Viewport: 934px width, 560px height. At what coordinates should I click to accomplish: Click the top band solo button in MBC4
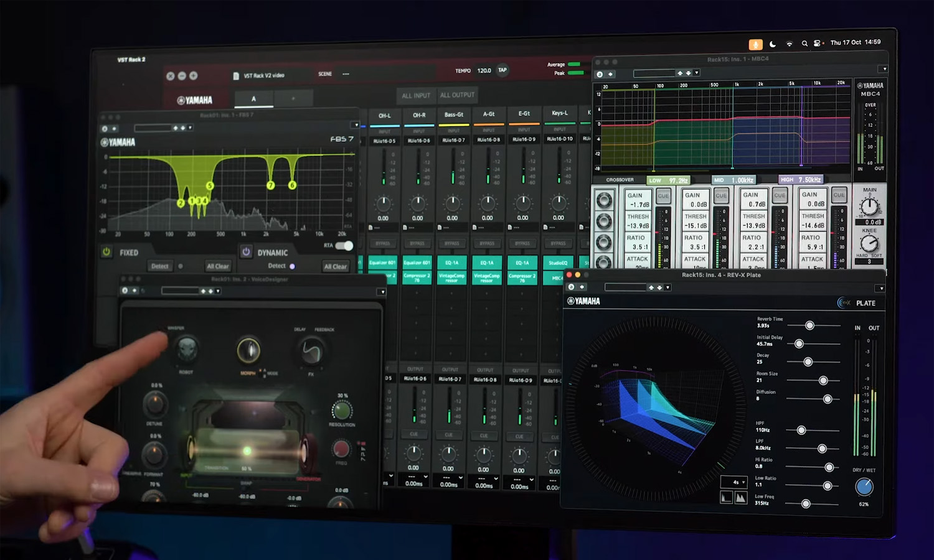point(603,200)
